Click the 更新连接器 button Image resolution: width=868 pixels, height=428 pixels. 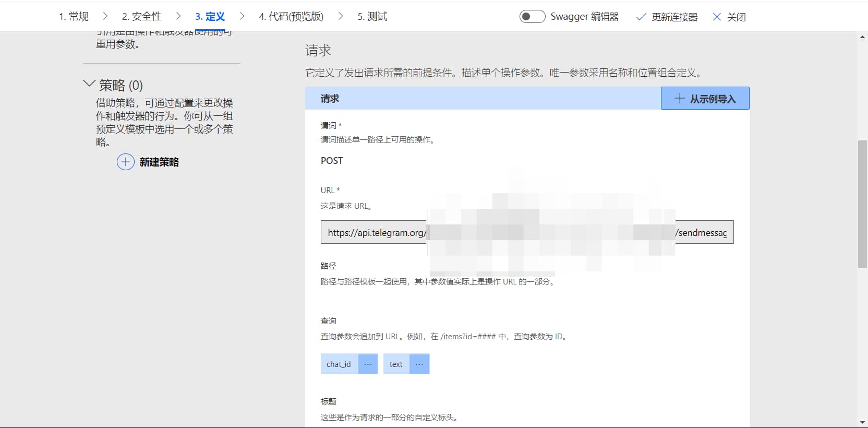[667, 17]
